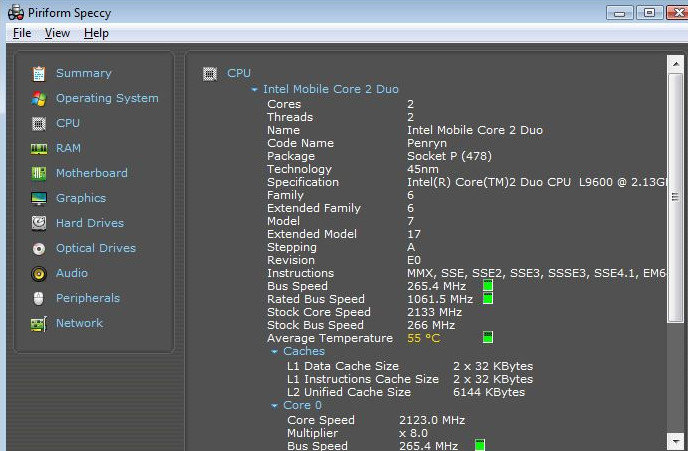Click the Operating System Windows flag icon
688x451 pixels.
[39, 99]
